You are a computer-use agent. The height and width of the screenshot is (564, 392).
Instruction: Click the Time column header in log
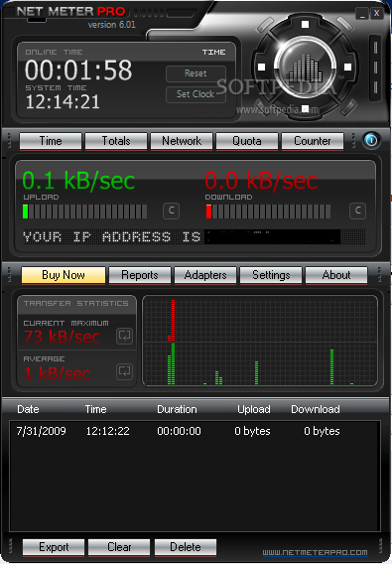coord(95,409)
